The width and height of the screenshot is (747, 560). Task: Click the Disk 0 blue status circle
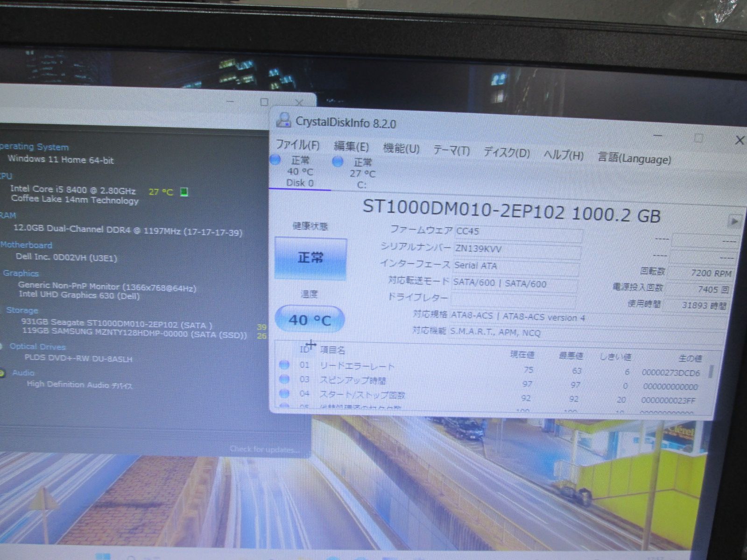coord(275,160)
